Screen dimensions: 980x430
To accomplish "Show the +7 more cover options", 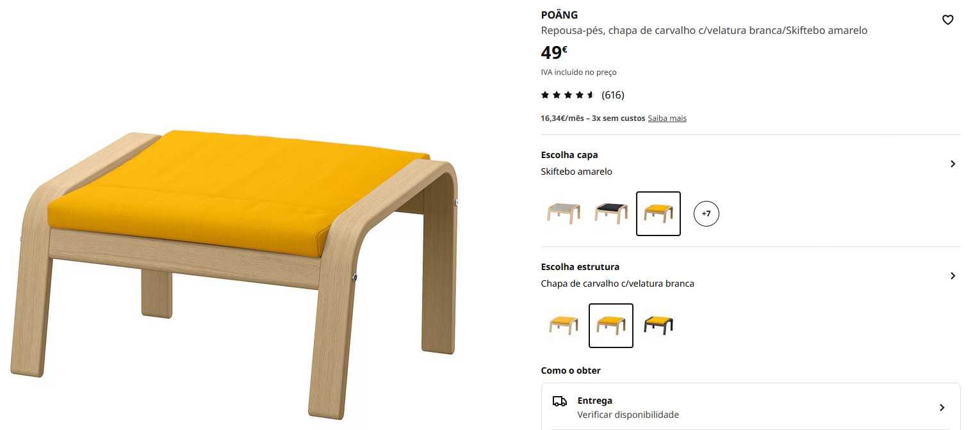I will tap(706, 214).
